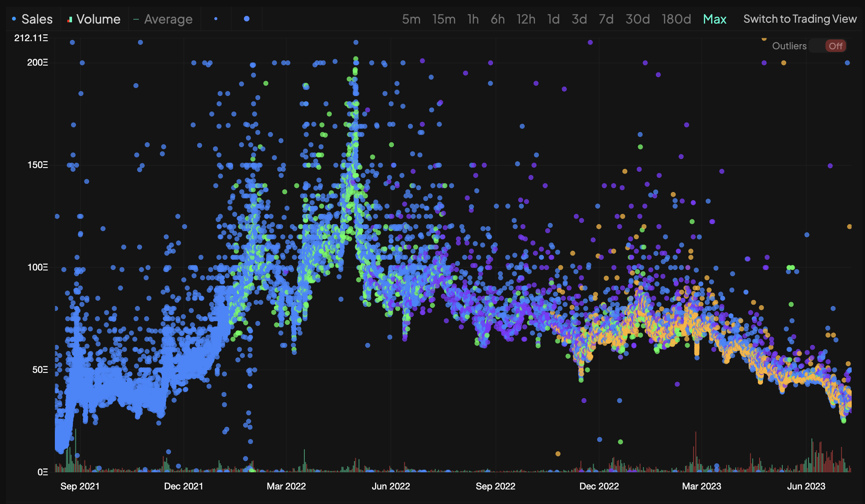Set the range to 1d
Image resolution: width=865 pixels, height=504 pixels.
pos(553,19)
